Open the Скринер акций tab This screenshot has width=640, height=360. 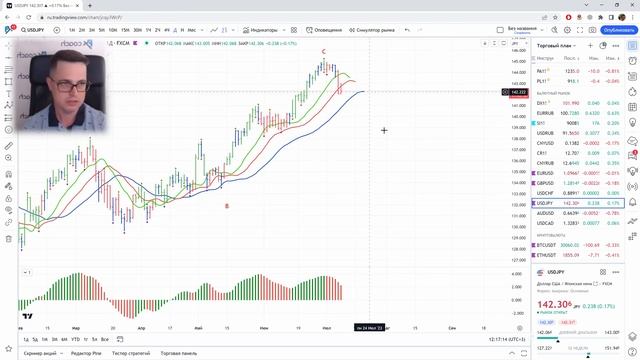40,353
